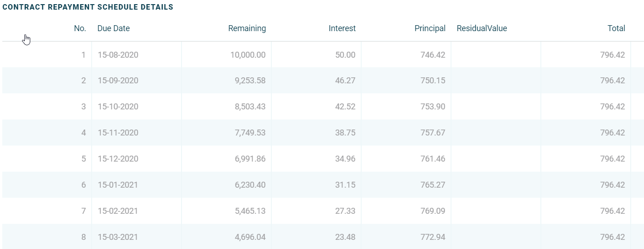Click principal amount 757.67
This screenshot has height=249, width=644.
(x=433, y=133)
